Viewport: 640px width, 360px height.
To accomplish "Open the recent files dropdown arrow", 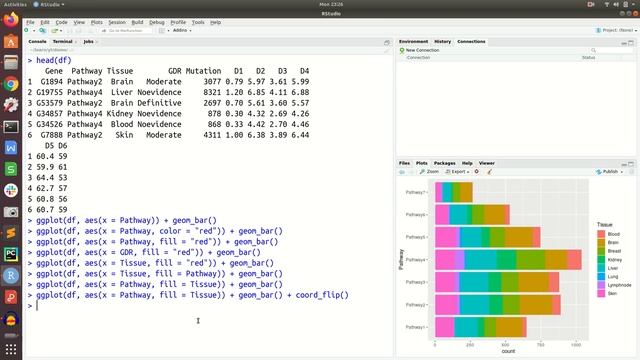I will point(61,31).
